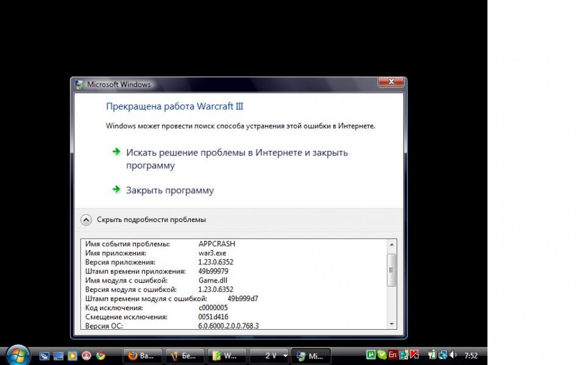
Task: Click the 'Прекращена работа Warcraft III' heading
Action: pyautogui.click(x=174, y=106)
